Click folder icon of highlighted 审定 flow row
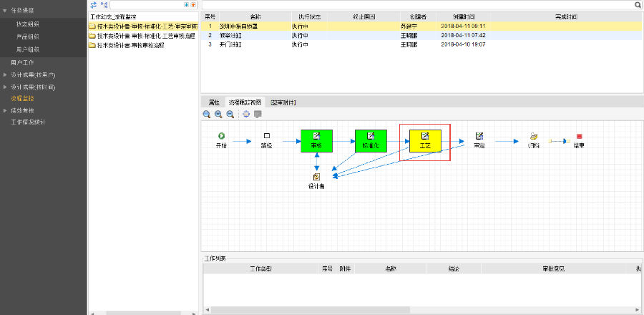 click(x=92, y=26)
